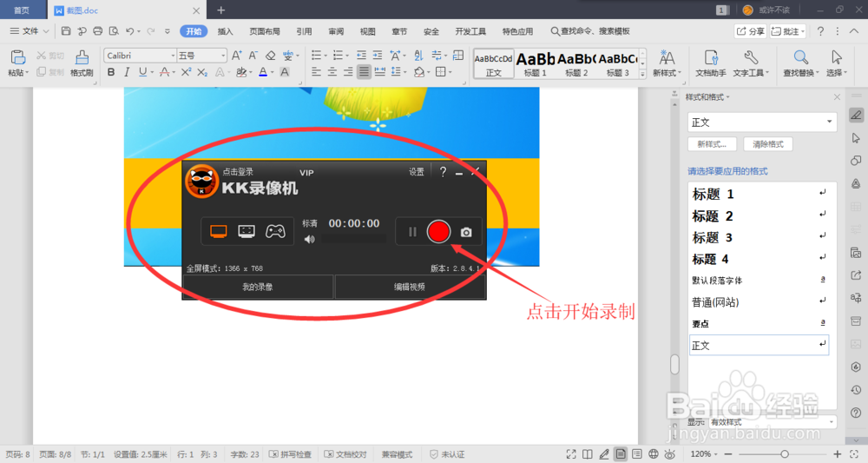Image resolution: width=868 pixels, height=463 pixels.
Task: Open reading layout book icon in status bar
Action: click(588, 454)
